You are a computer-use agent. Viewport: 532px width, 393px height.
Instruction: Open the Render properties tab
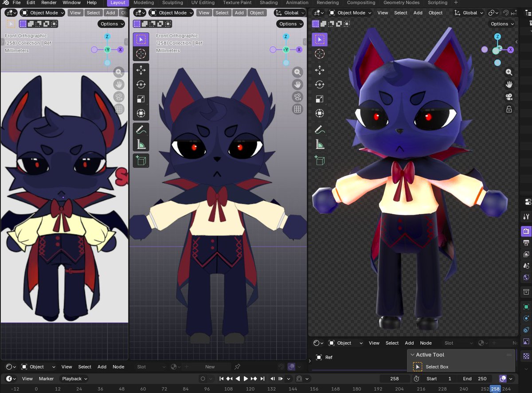(x=526, y=231)
